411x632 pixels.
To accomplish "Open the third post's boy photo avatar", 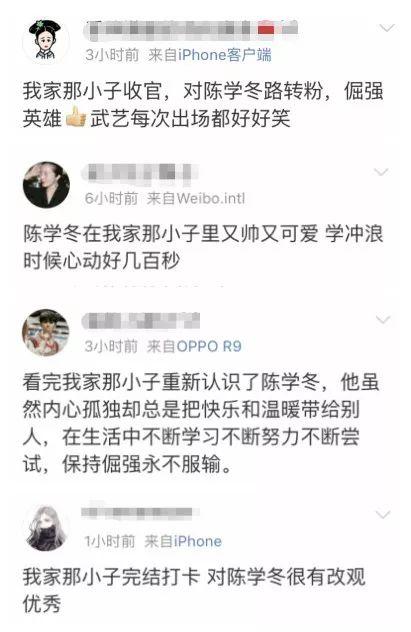I will [x=46, y=333].
